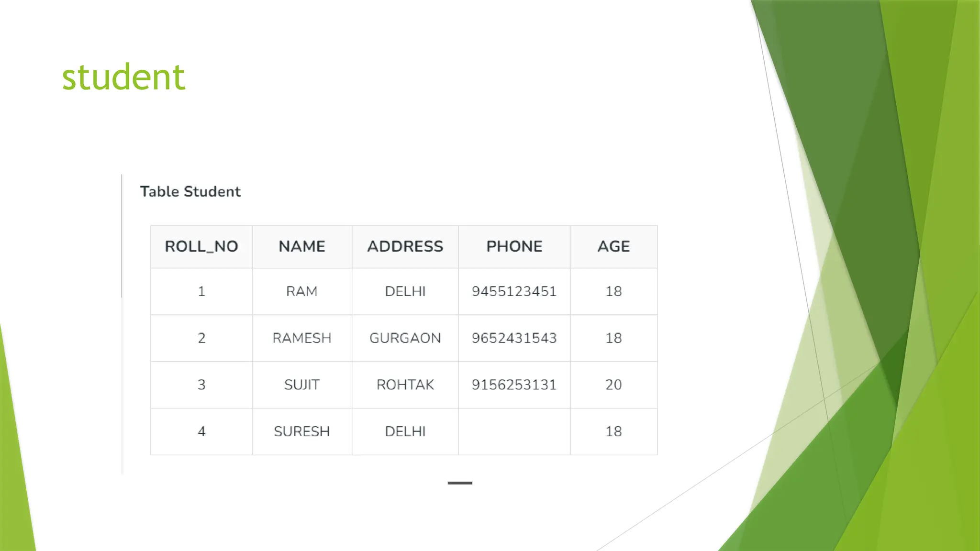
Task: Click phone number 9156253131
Action: 514,385
